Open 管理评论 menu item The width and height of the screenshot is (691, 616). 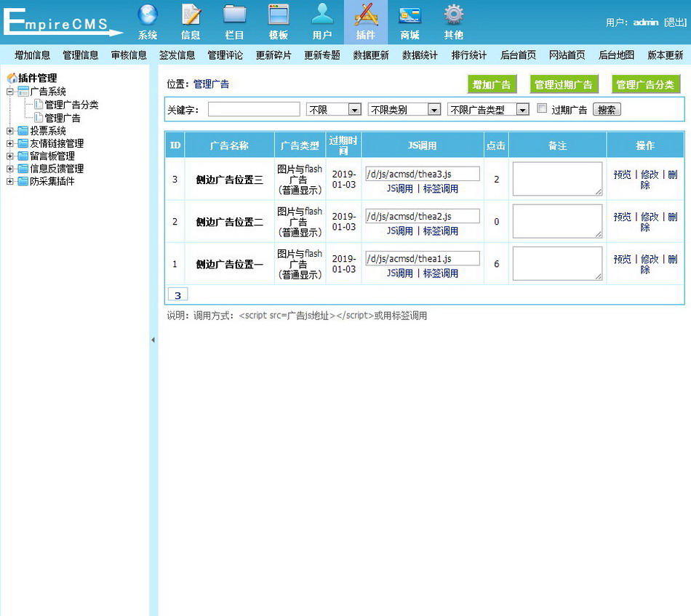point(225,55)
